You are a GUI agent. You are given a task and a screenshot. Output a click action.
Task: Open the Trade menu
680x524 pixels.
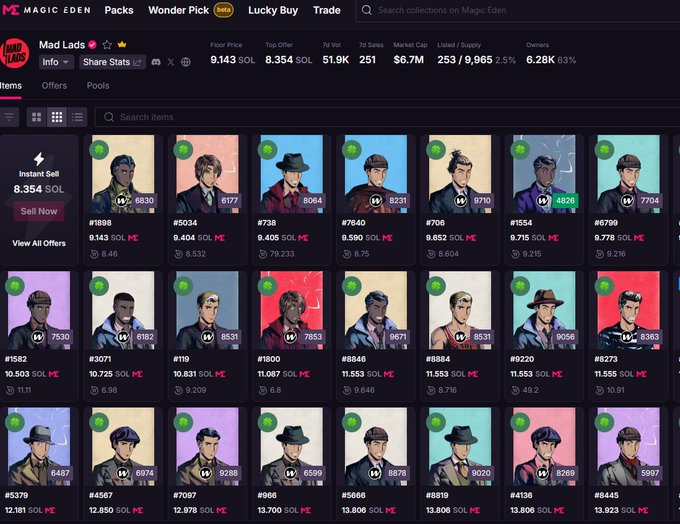click(x=327, y=10)
